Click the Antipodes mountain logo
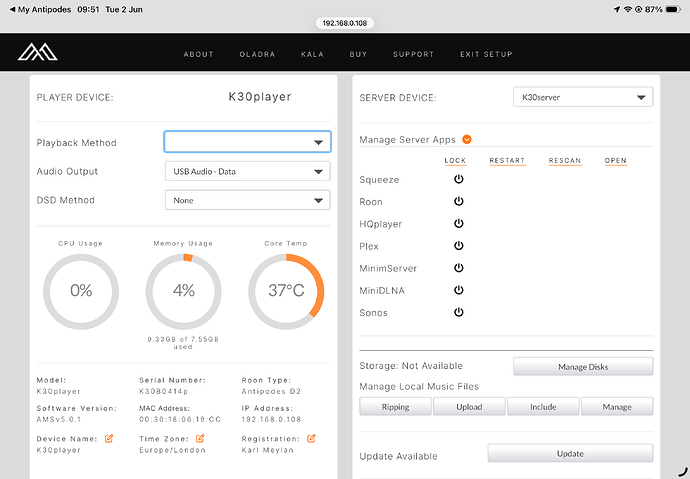This screenshot has height=479, width=690. point(37,52)
